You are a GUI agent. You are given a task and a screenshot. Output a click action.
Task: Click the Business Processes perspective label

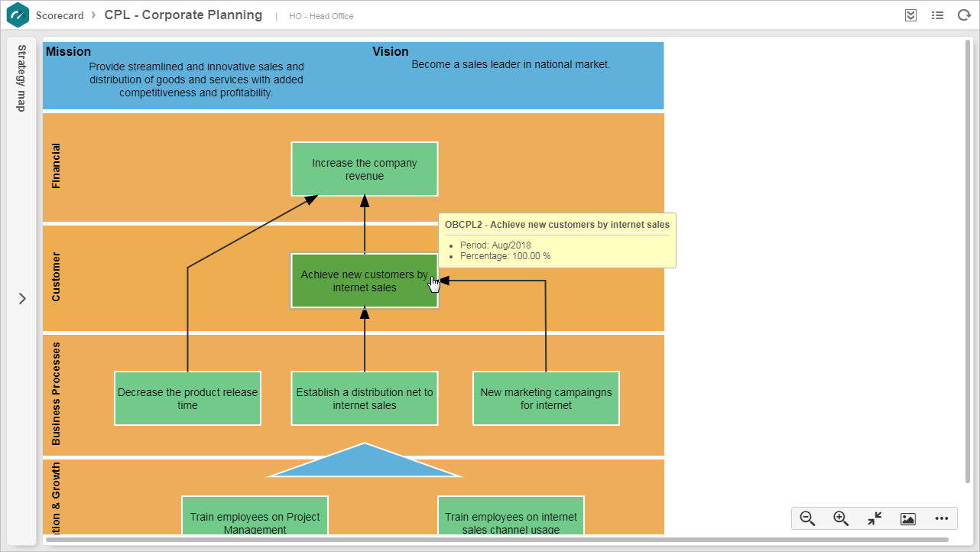click(56, 393)
